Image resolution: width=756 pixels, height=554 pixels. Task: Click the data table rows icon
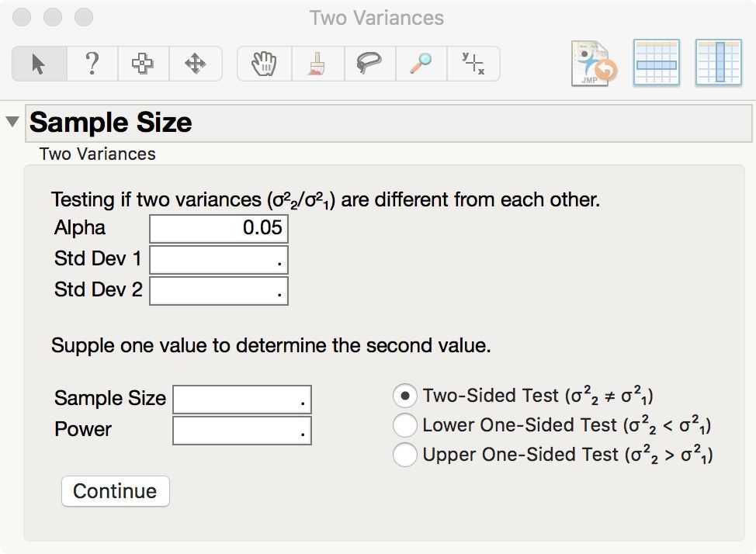(657, 63)
